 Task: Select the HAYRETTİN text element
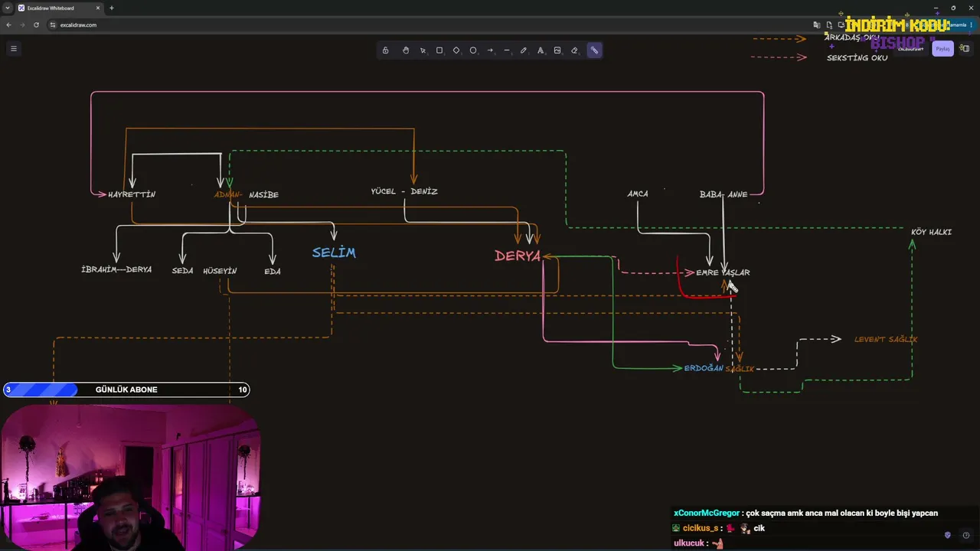[132, 194]
